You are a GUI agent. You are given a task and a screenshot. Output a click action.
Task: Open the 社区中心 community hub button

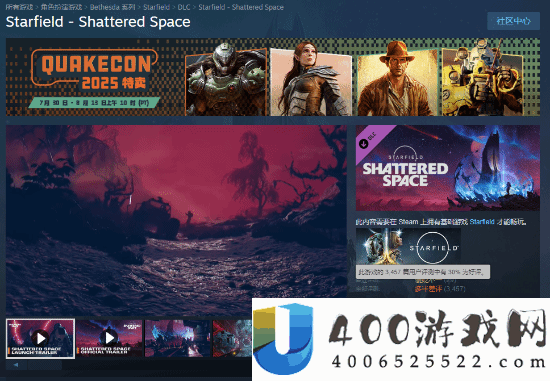coord(513,21)
